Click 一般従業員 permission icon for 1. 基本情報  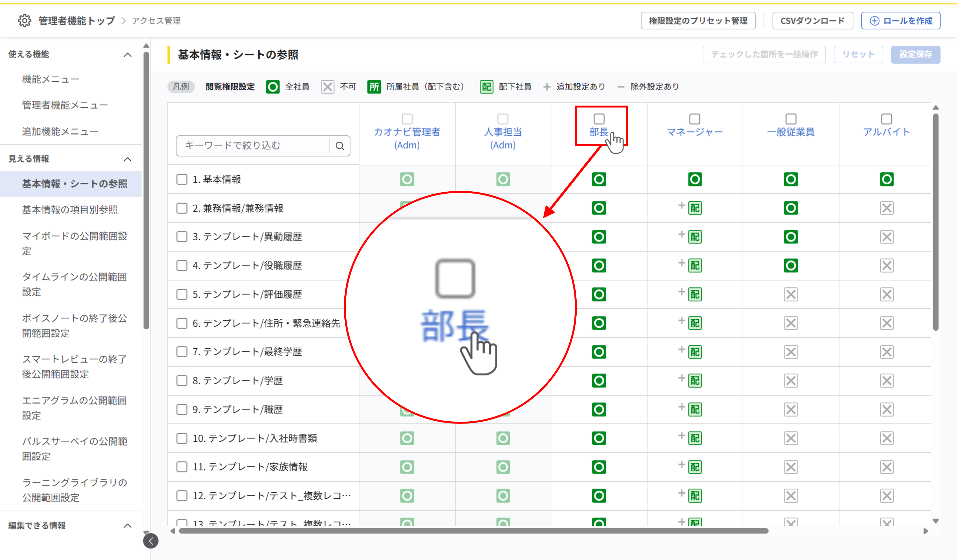791,179
